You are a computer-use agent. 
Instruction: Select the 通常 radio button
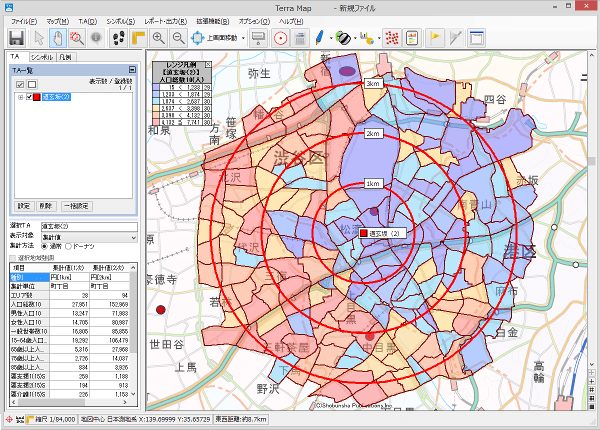[x=45, y=246]
